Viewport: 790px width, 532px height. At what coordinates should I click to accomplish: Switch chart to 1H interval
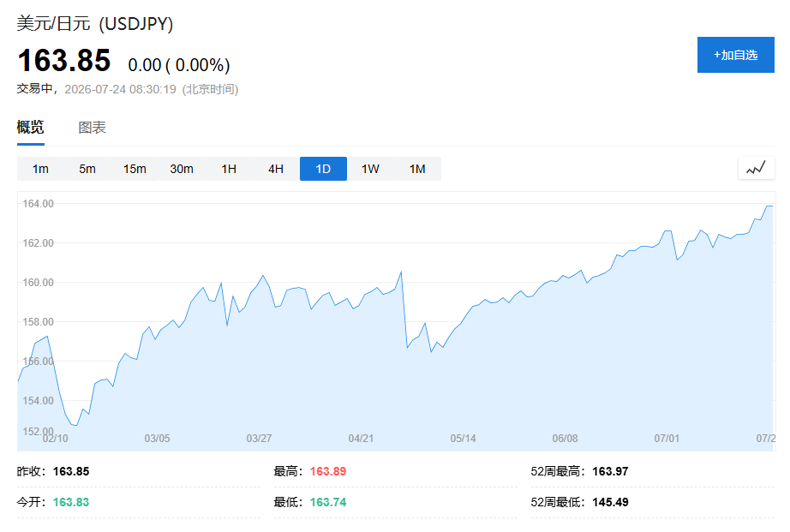[x=229, y=169]
